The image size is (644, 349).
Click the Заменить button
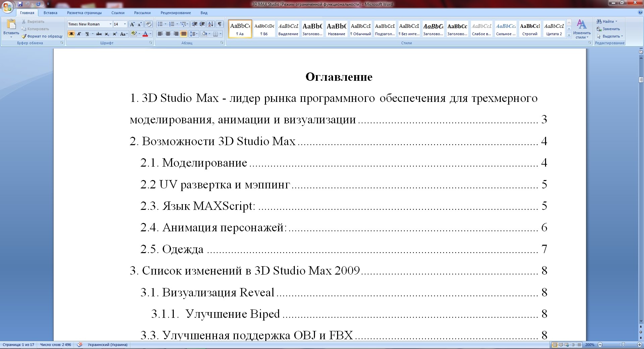point(608,29)
